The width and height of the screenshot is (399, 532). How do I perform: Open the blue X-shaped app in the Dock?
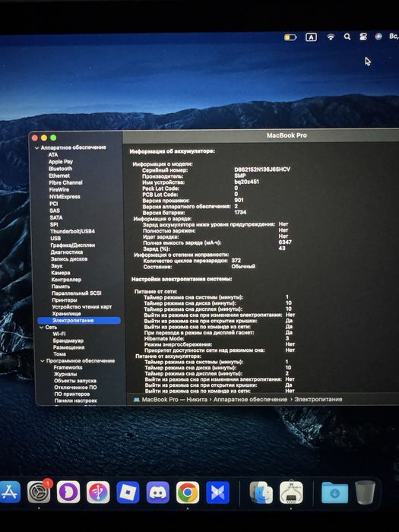(217, 492)
